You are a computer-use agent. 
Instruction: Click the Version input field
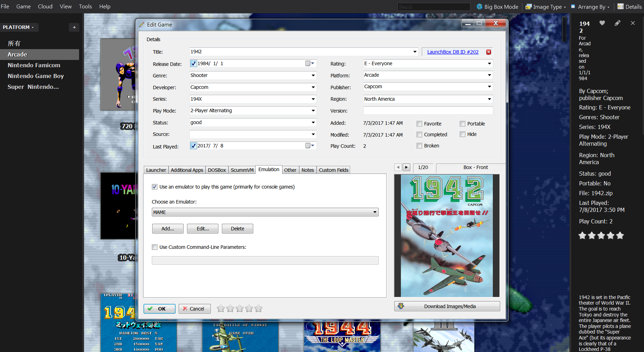pos(428,110)
